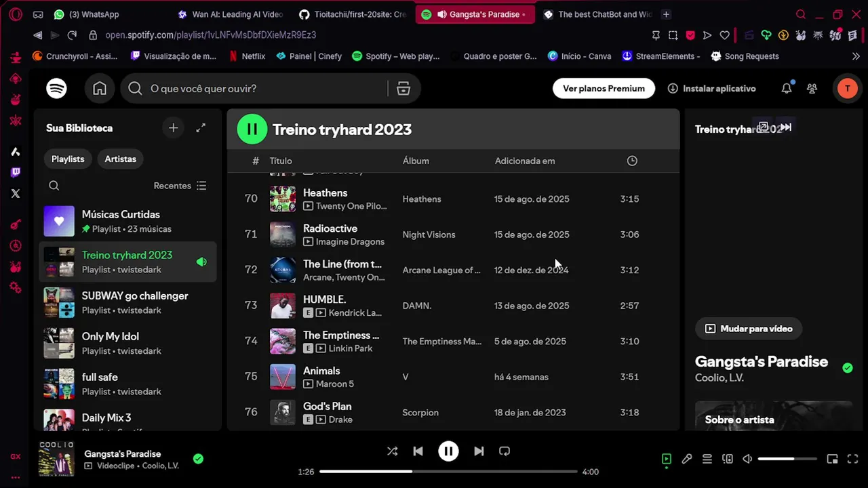Open the Opera main menu
This screenshot has width=868, height=488.
[15, 14]
